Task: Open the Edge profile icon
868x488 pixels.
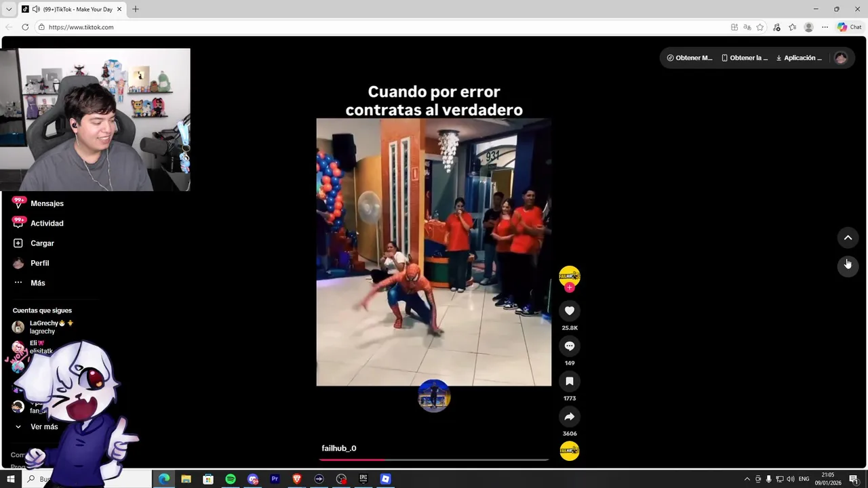Action: (x=808, y=27)
